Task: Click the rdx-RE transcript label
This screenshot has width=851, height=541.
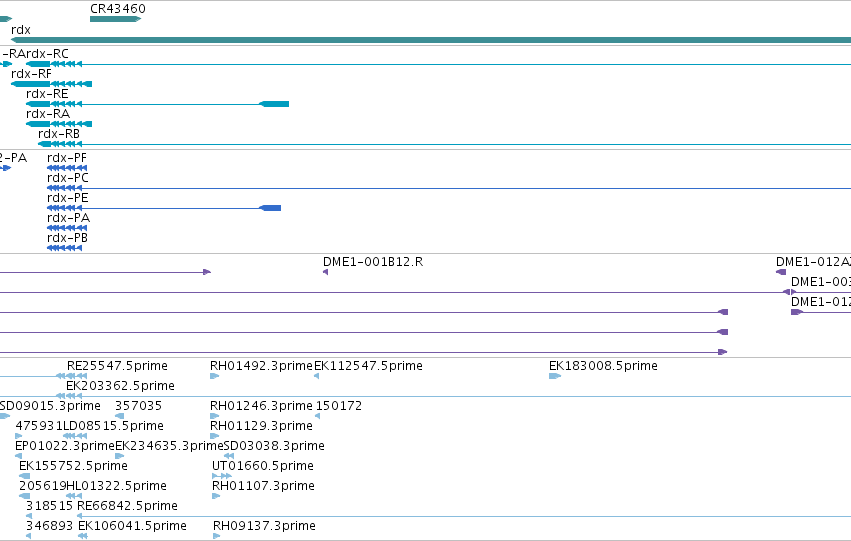Action: [x=47, y=94]
